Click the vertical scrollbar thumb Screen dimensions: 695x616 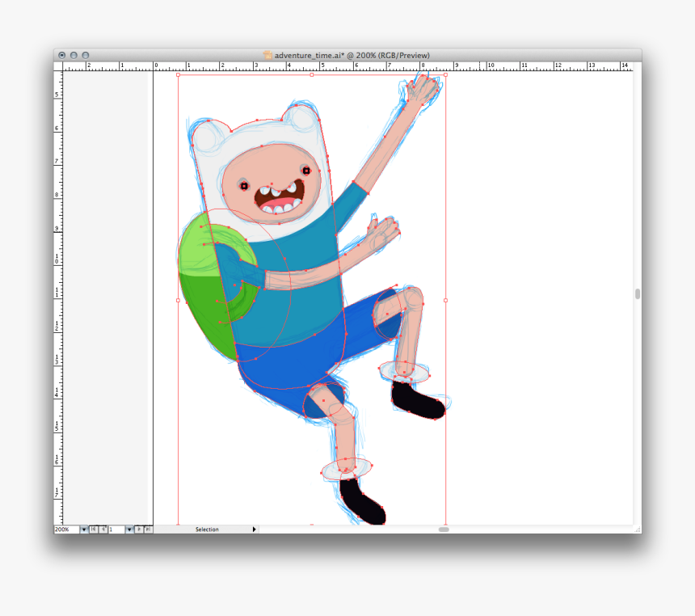click(638, 294)
